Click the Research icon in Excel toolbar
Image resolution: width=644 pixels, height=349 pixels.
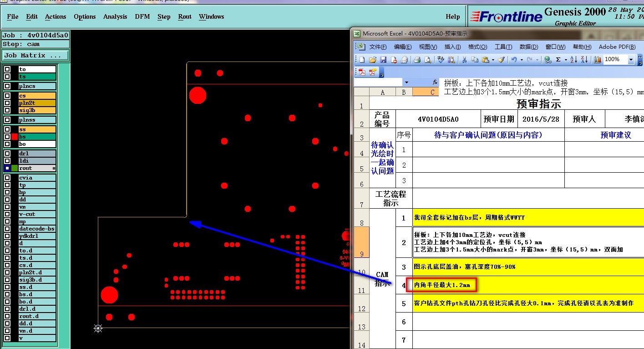(451, 60)
